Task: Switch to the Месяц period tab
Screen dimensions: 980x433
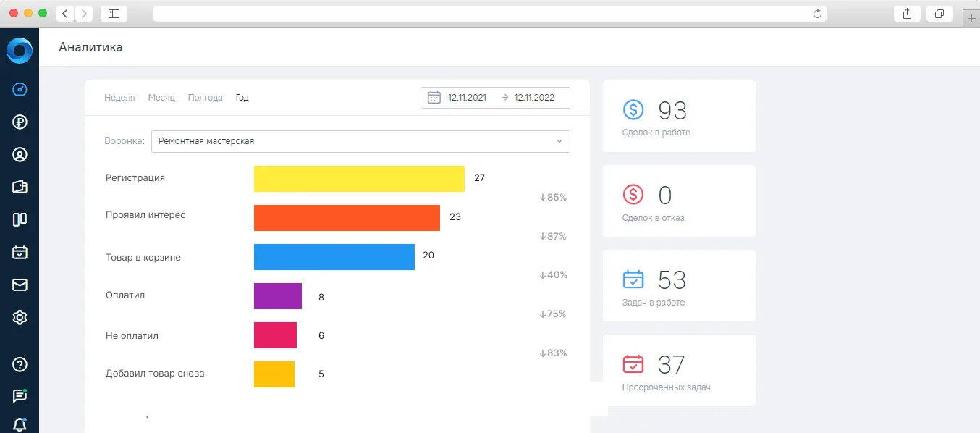Action: pos(161,98)
